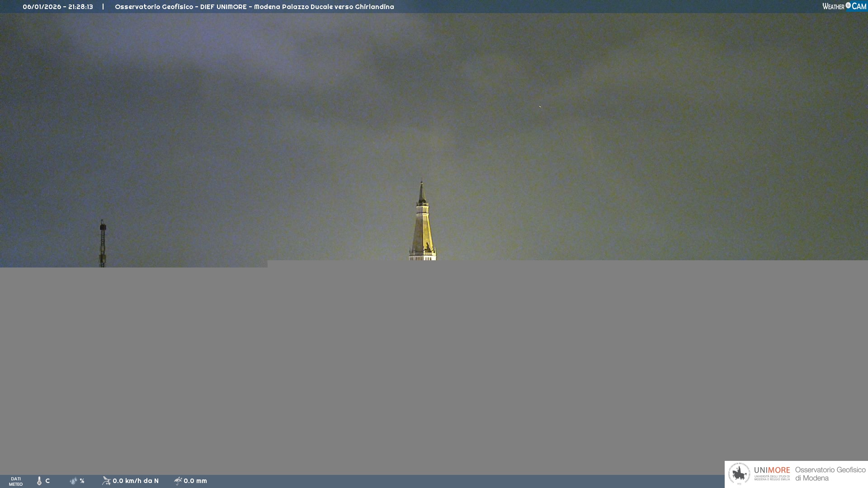
Task: Click the UNIMORE wordmark in footer
Action: pos(772,470)
